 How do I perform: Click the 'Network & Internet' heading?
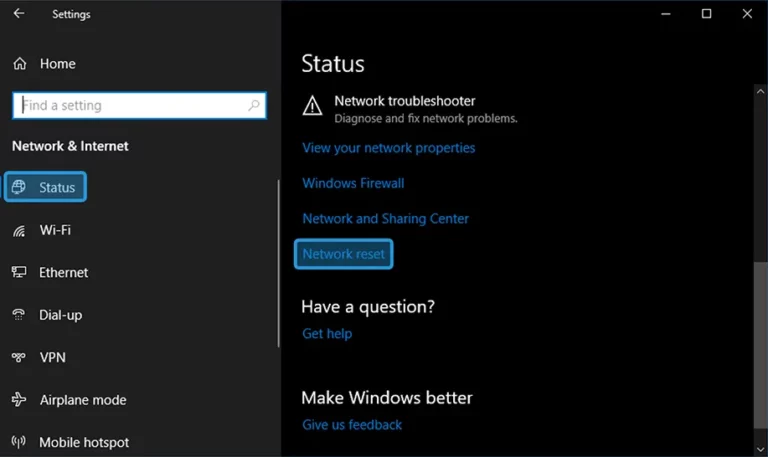tap(70, 146)
